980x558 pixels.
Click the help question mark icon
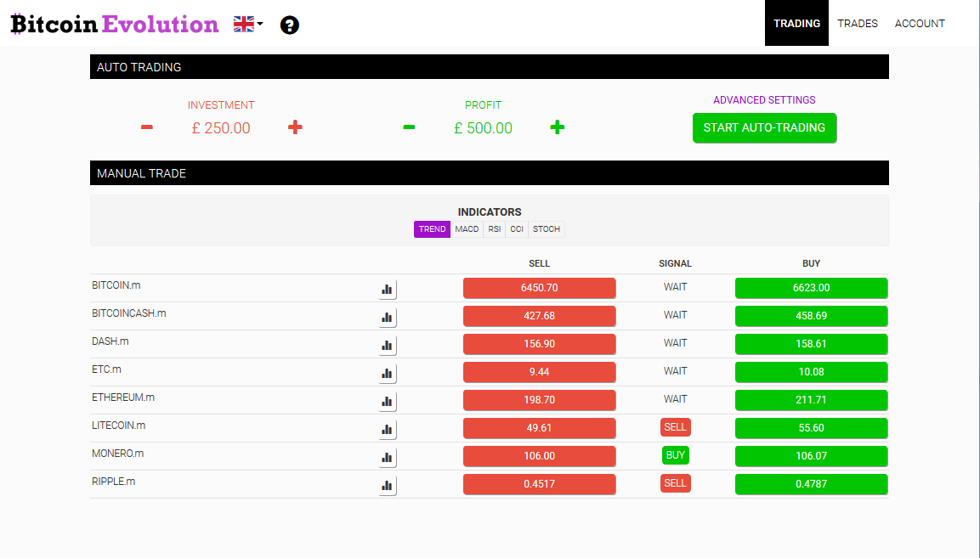coord(290,25)
